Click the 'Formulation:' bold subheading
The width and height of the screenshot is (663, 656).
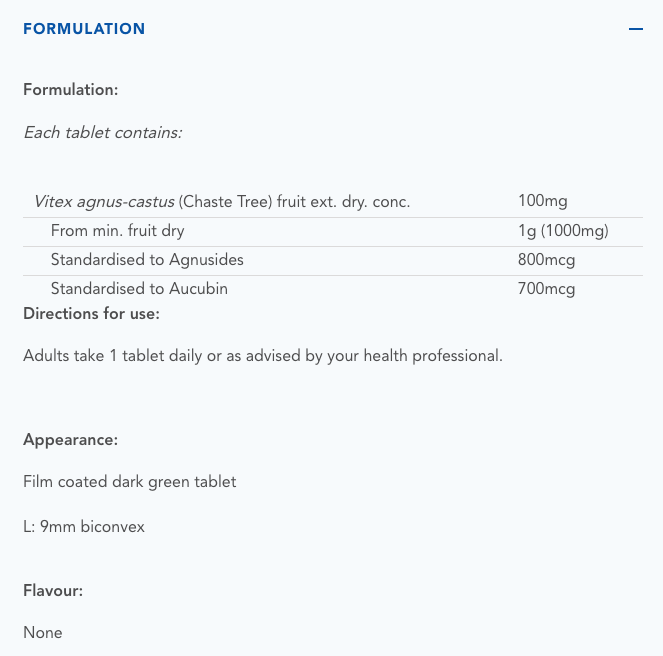click(71, 89)
